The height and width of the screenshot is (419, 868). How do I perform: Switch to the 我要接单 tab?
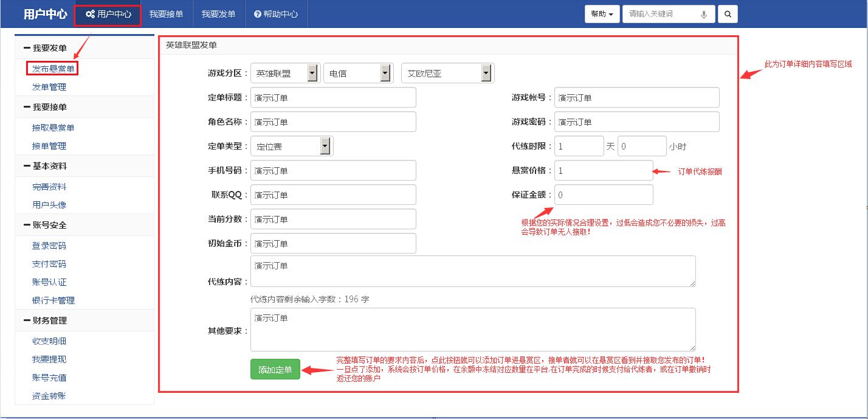166,13
